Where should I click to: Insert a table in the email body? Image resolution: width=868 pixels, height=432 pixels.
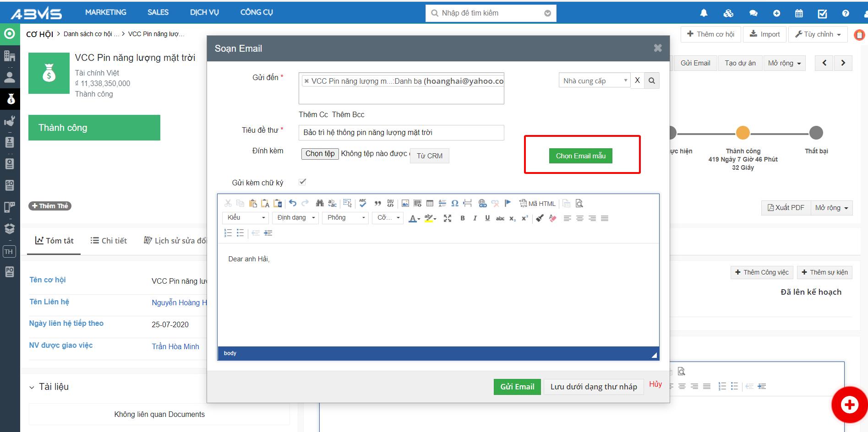[430, 203]
